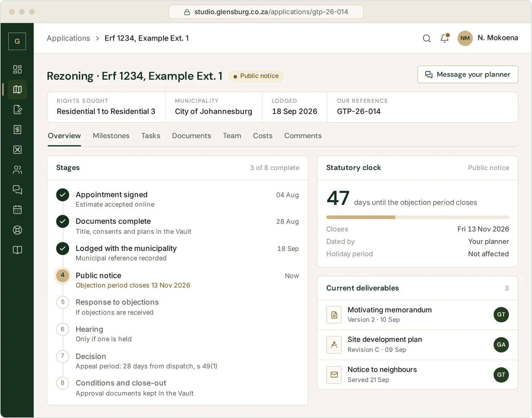Click the Message your planner button
The height and width of the screenshot is (418, 532).
[x=468, y=74]
